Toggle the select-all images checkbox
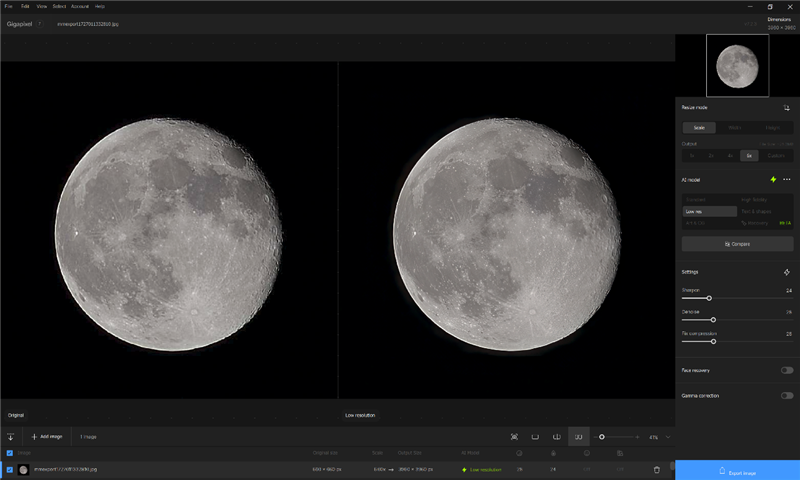The image size is (800, 480). [x=10, y=453]
